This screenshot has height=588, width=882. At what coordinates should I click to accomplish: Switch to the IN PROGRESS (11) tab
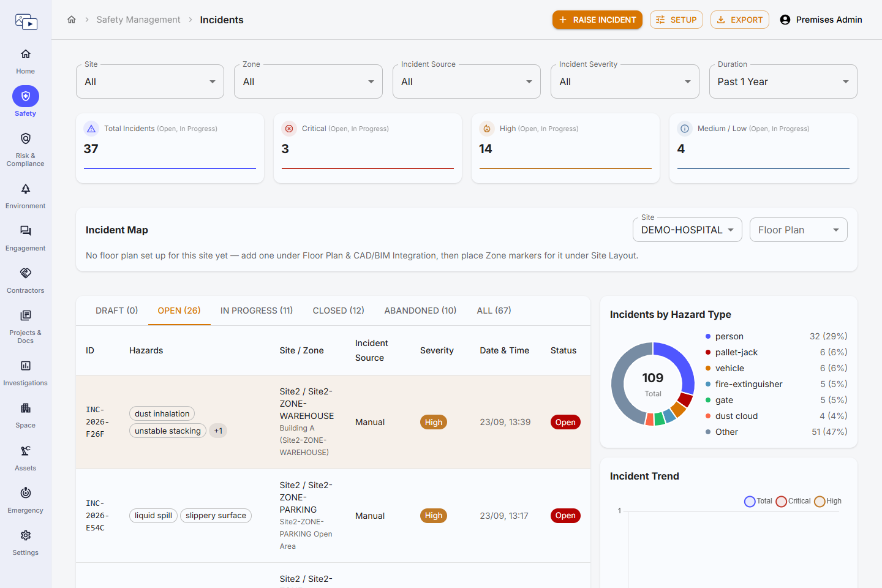coord(257,311)
